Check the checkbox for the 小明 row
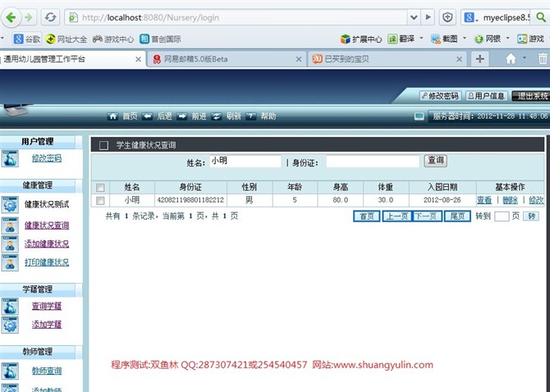 [100, 200]
